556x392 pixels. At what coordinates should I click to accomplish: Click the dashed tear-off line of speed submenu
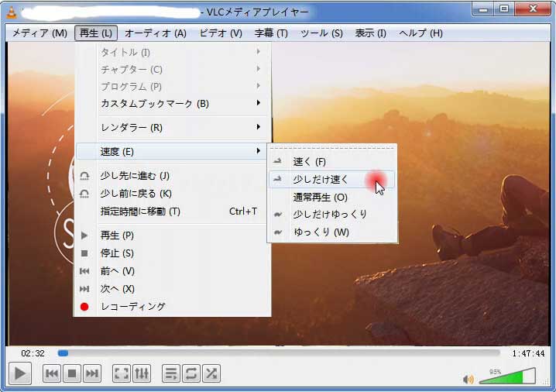(x=332, y=148)
